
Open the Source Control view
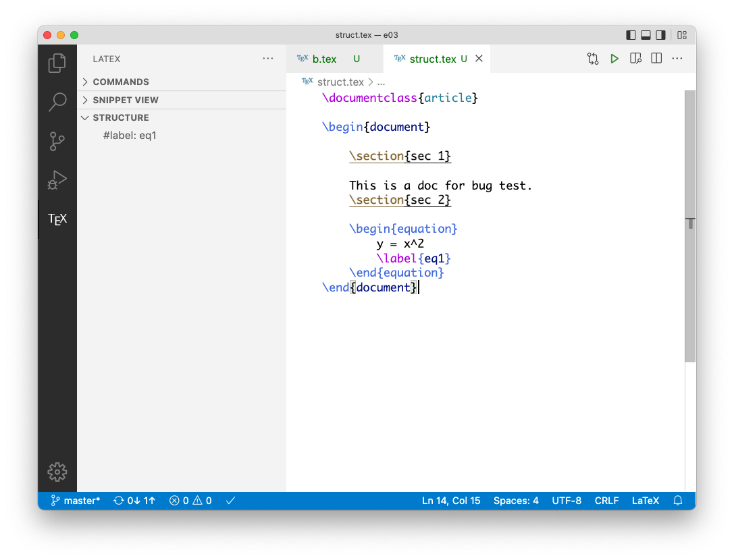coord(57,141)
